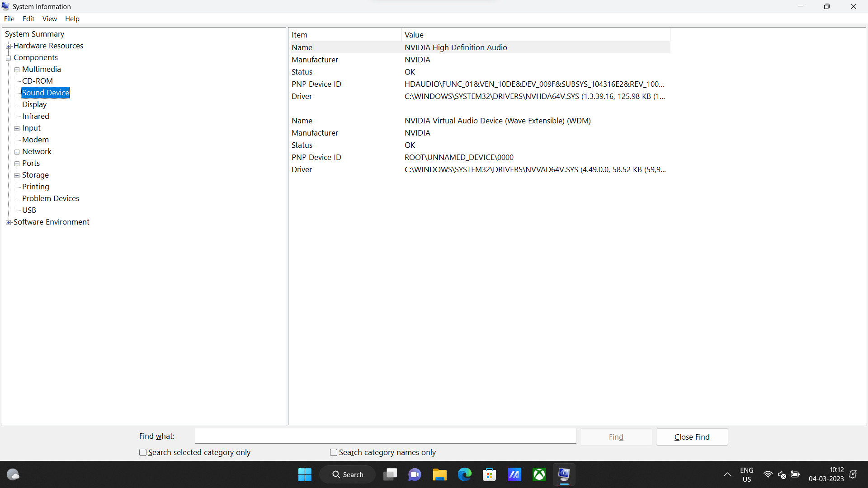Screen dimensions: 868x488
Task: Enable Search selected category only
Action: click(143, 452)
